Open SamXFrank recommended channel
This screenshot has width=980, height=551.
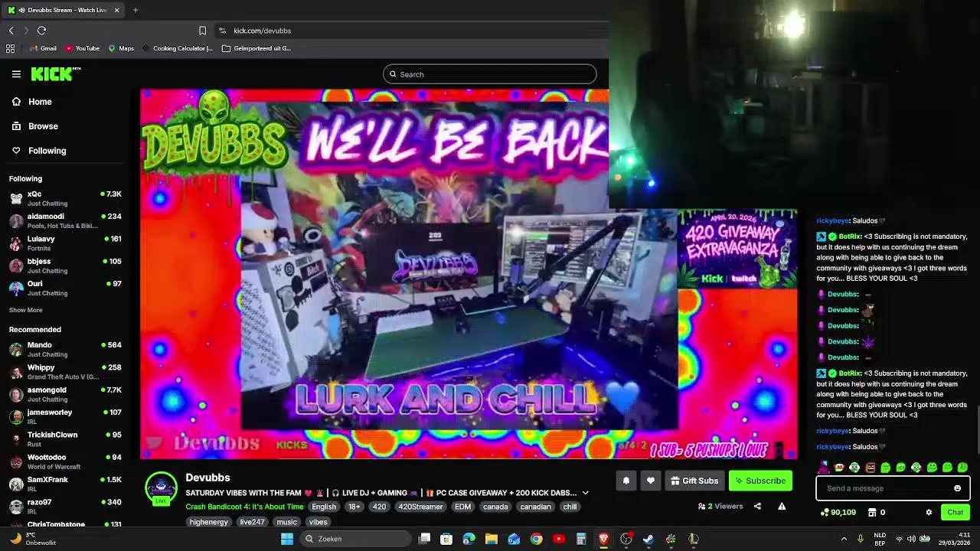click(x=65, y=484)
